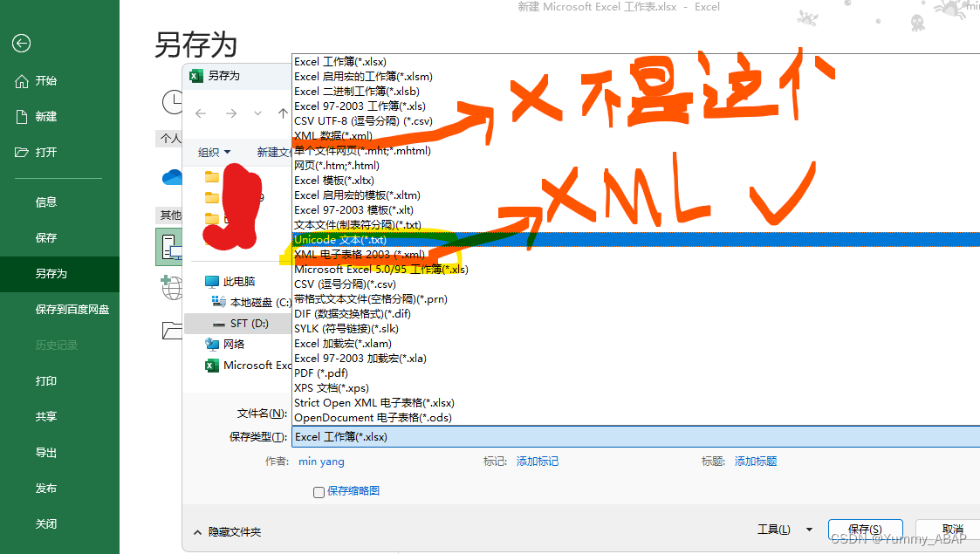The height and width of the screenshot is (554, 980).
Task: Choose PDF (*.pdf) save format
Action: [320, 373]
